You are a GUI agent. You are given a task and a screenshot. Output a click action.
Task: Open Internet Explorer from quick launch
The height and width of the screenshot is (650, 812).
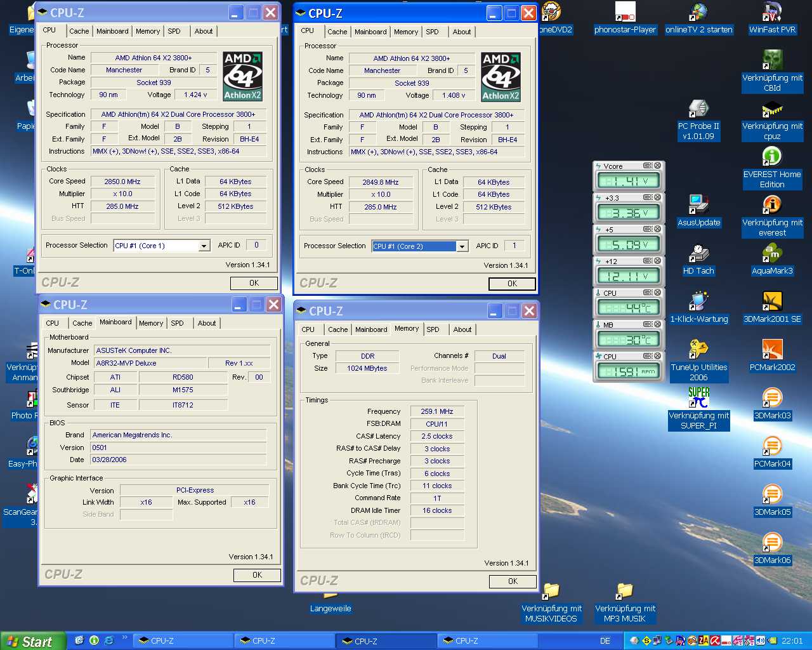[108, 640]
